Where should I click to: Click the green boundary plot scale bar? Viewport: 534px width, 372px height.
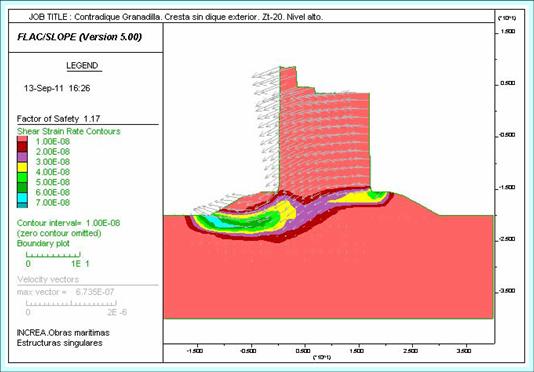click(53, 254)
